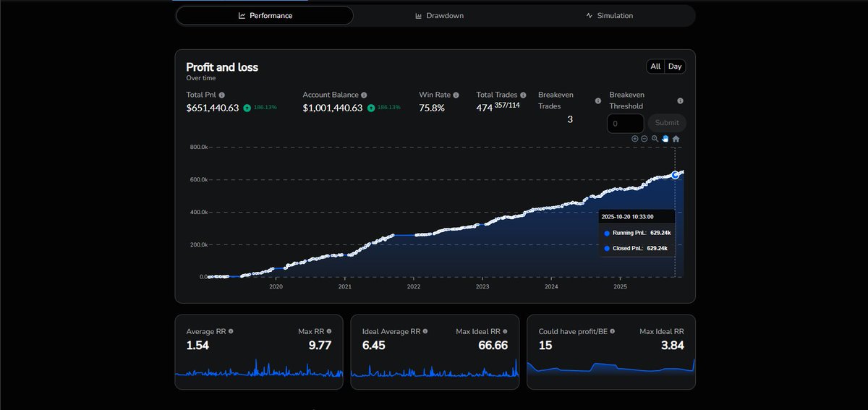Image resolution: width=868 pixels, height=410 pixels.
Task: Click the 800.0k y-axis label
Action: (x=199, y=147)
